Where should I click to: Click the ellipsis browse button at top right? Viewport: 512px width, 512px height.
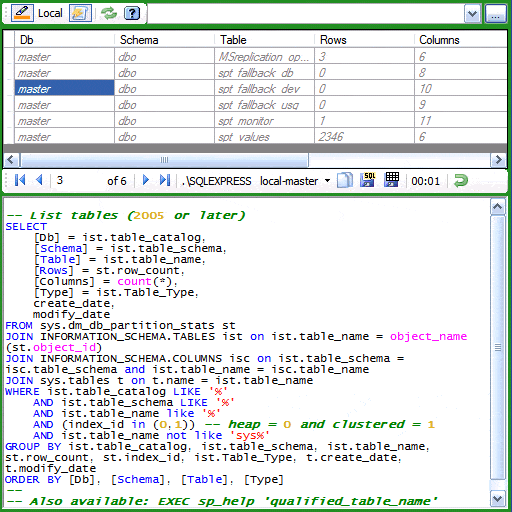pos(495,14)
